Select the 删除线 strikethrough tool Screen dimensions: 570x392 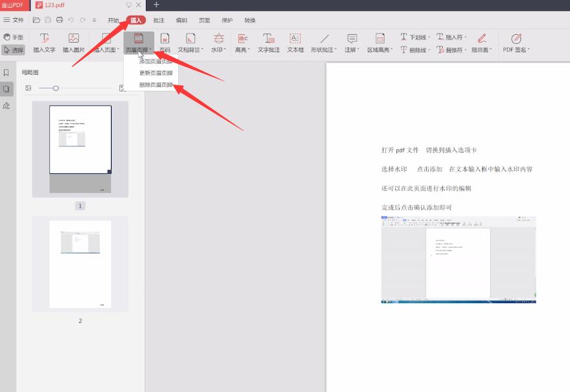click(x=415, y=50)
